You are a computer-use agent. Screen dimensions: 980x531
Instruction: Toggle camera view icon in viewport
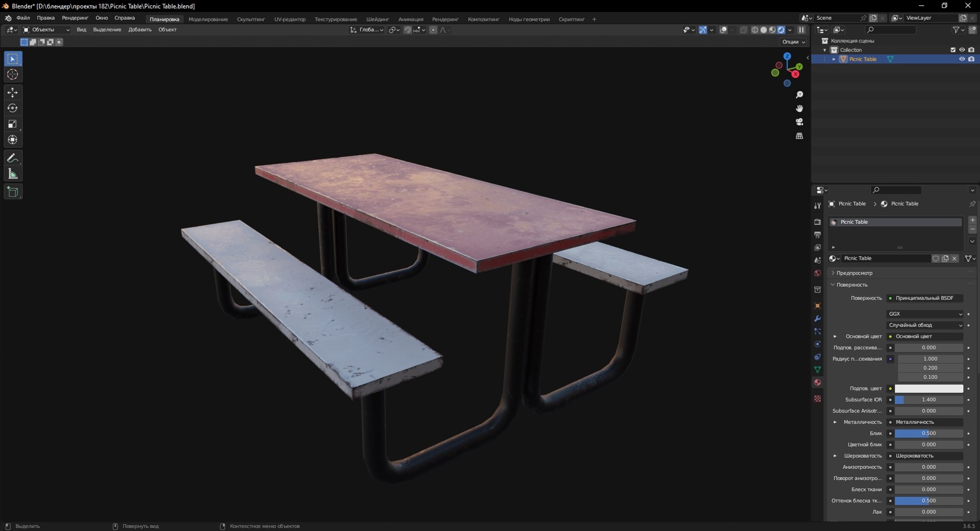point(799,122)
